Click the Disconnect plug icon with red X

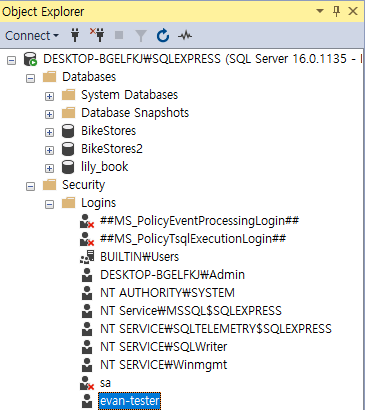pos(97,35)
